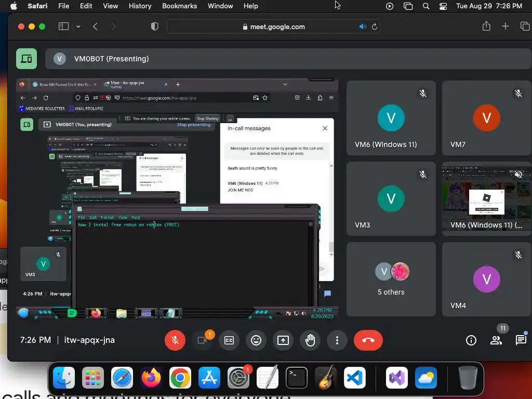532x399 pixels.
Task: Raise hand in the call
Action: [x=310, y=340]
